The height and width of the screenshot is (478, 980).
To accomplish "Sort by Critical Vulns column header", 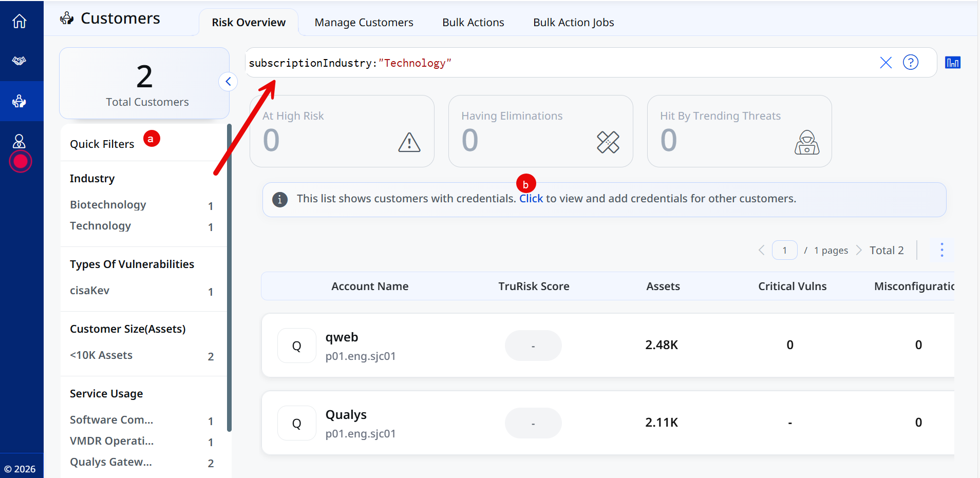I will point(792,286).
